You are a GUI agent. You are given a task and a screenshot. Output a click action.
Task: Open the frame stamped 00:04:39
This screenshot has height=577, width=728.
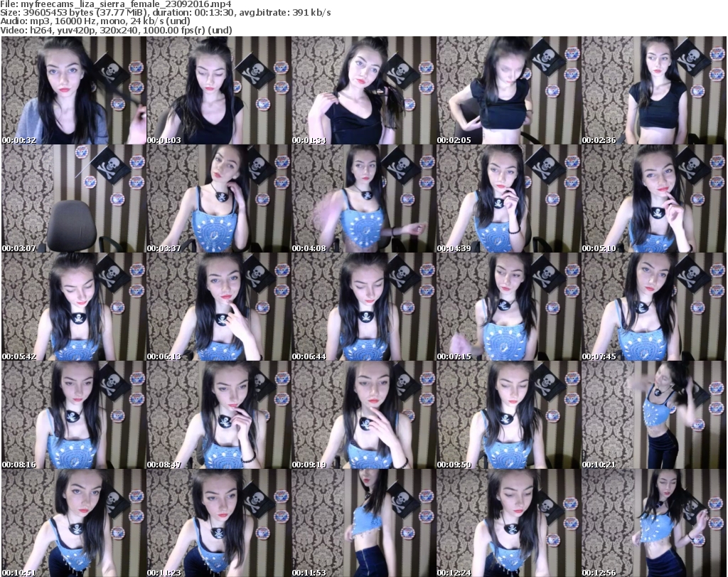pos(509,198)
